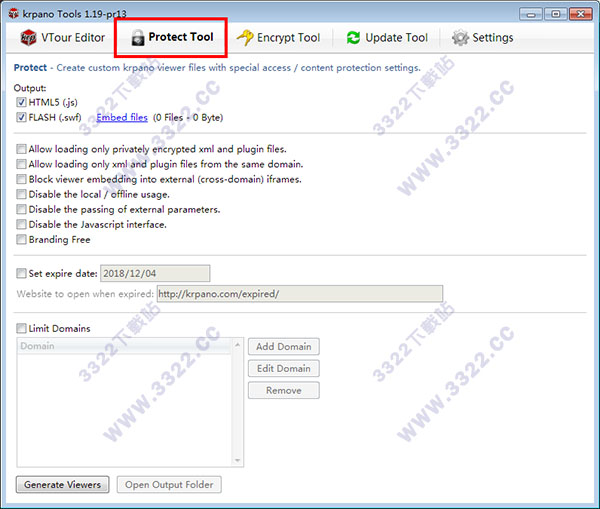Screen dimensions: 600x509
Task: Enable the Set expire date checkbox
Action: [x=21, y=273]
